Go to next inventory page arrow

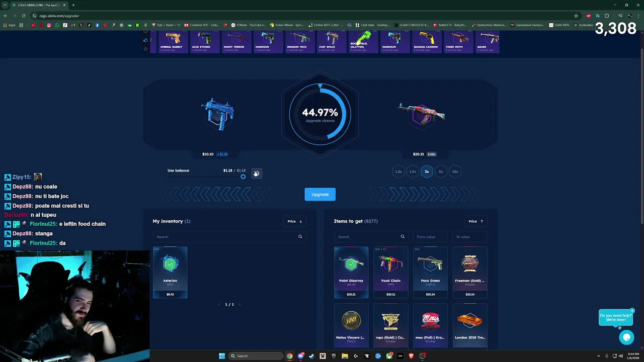coord(239,305)
